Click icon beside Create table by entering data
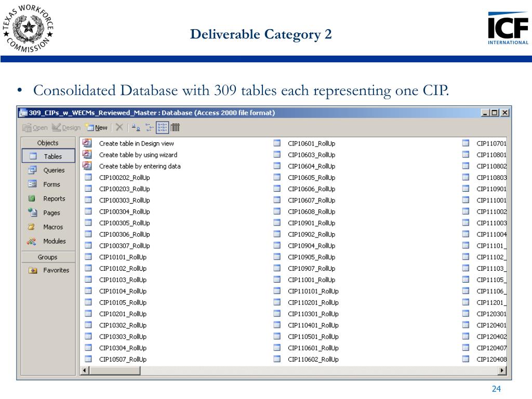 [x=87, y=166]
